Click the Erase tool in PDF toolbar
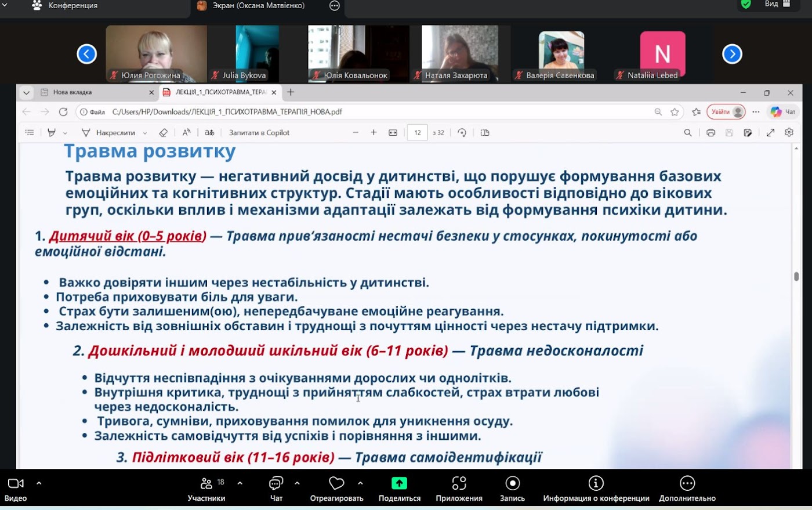This screenshot has height=510, width=812. tap(164, 133)
